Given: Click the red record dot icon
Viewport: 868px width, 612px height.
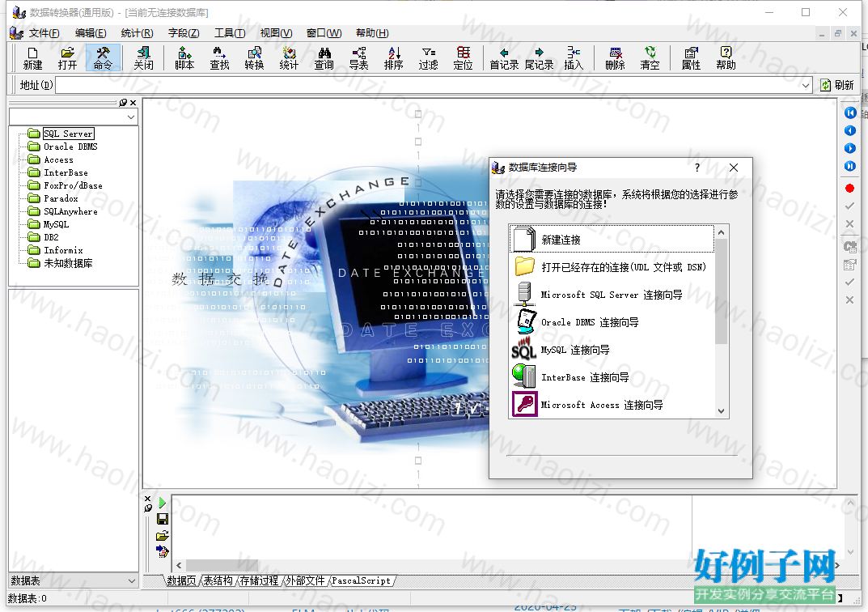Looking at the screenshot, I should pyautogui.click(x=849, y=189).
